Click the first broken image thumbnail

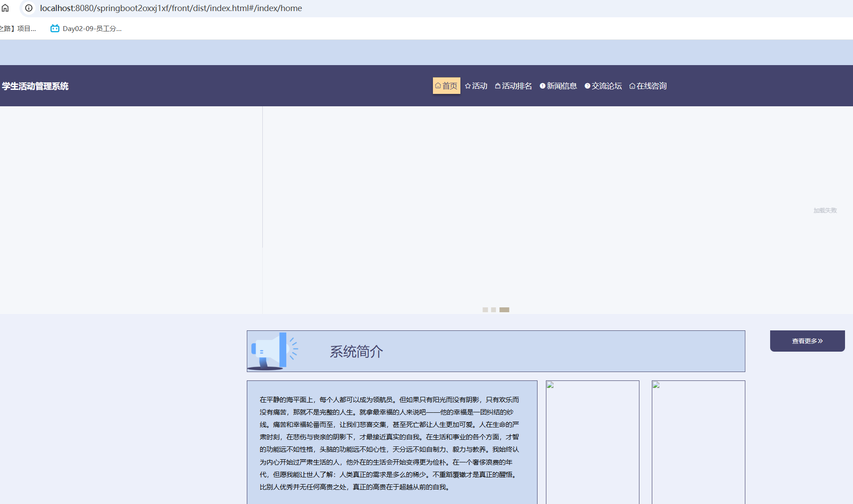pos(592,442)
